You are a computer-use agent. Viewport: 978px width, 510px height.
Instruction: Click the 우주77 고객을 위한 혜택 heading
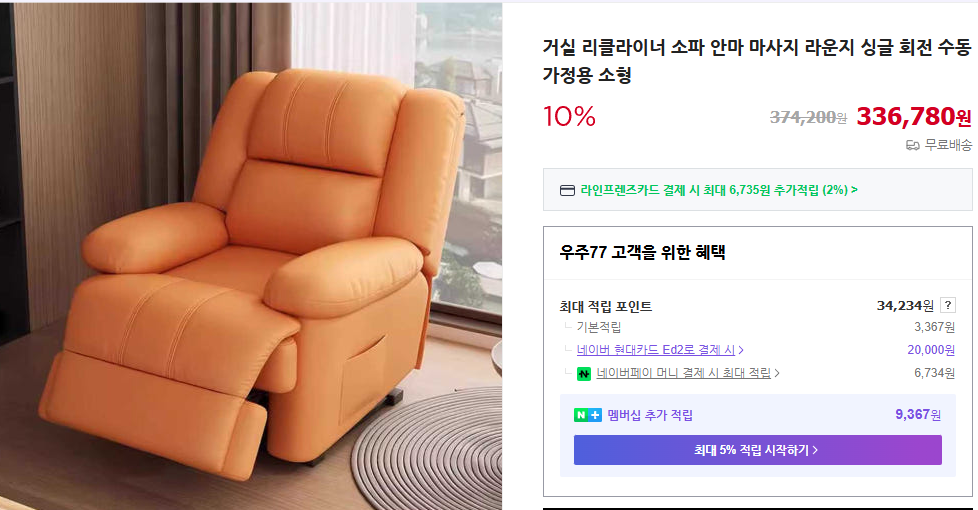point(642,252)
